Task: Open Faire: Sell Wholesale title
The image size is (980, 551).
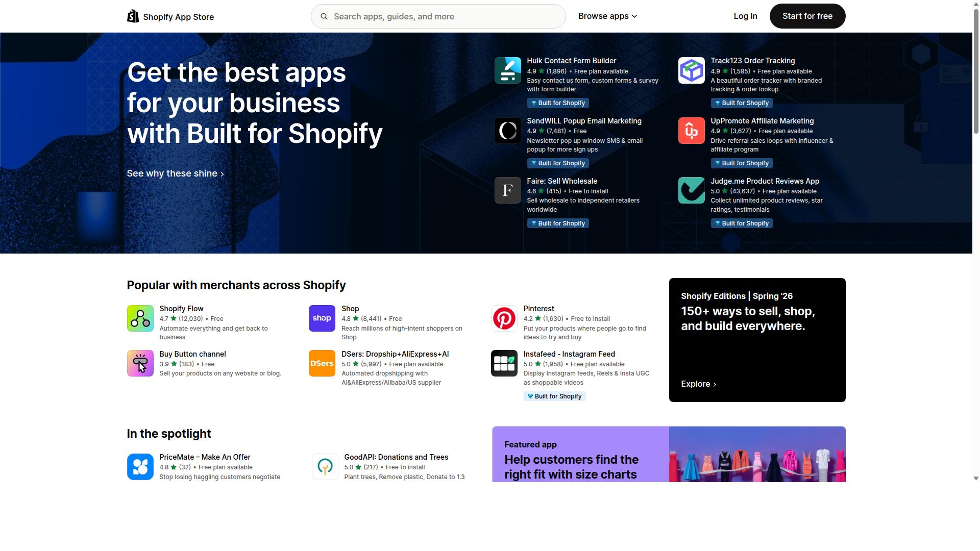Action: 562,181
